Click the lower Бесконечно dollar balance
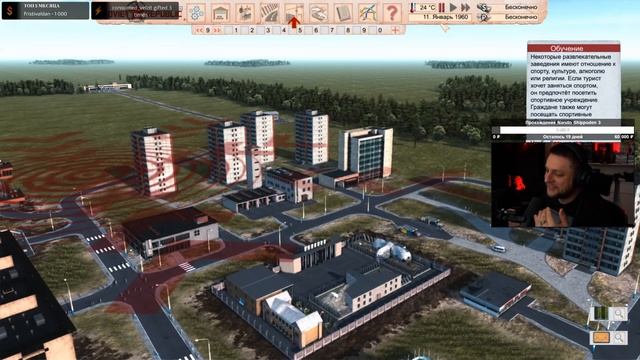640x360 pixels. pos(521,17)
